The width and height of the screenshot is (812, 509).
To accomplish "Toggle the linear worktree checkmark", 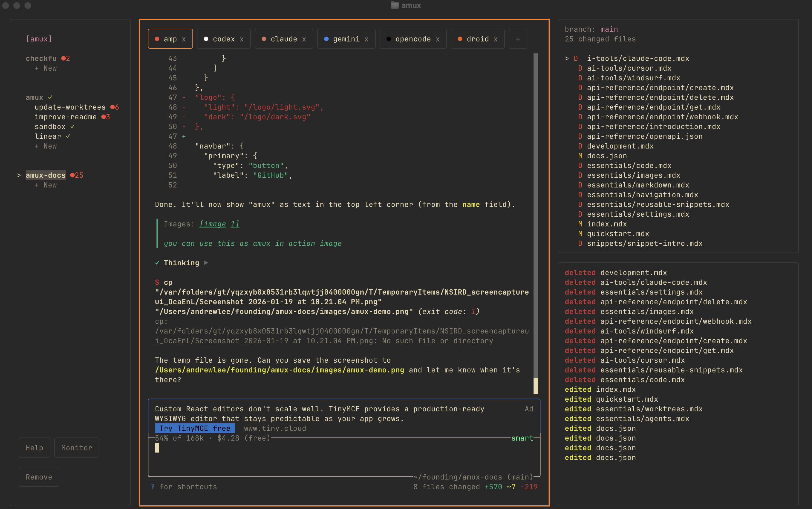I will 68,136.
